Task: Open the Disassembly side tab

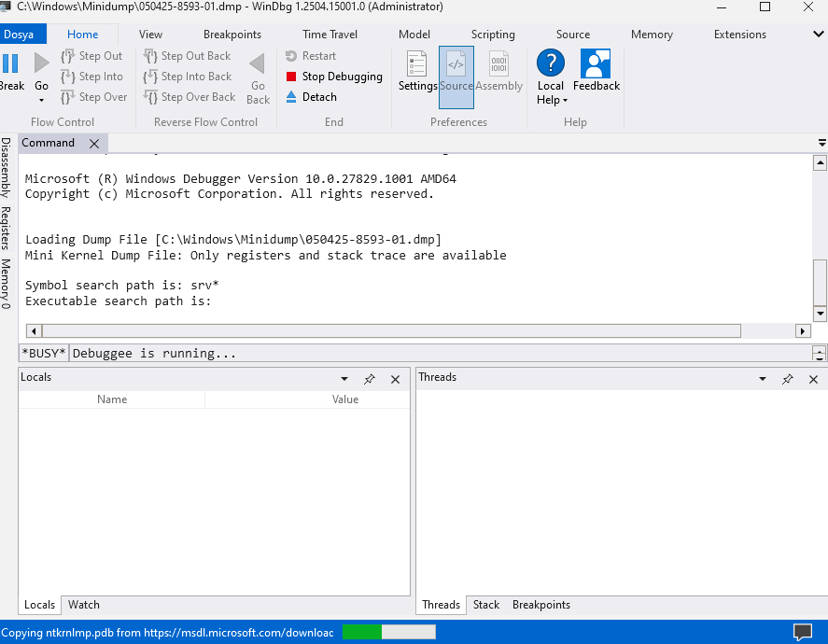Action: pyautogui.click(x=6, y=167)
